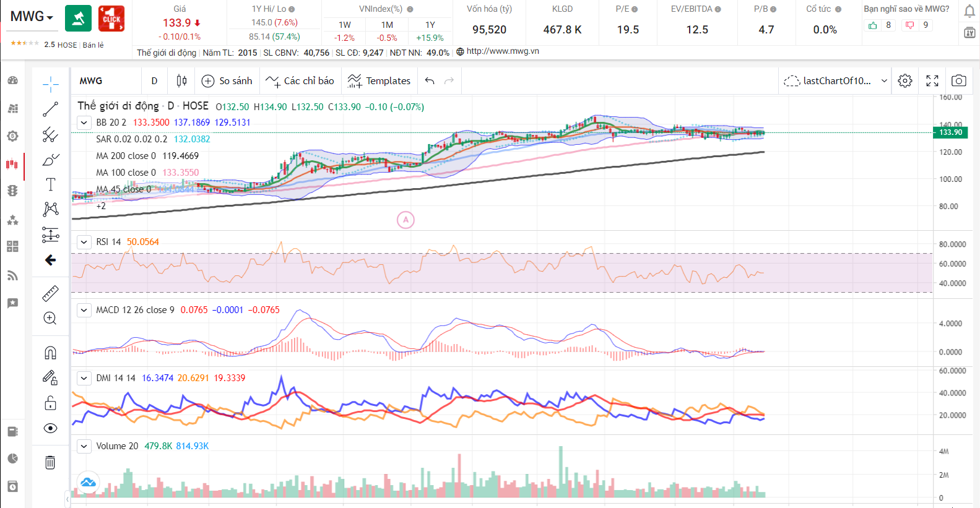Click the VNIndex(%) info icon
980x508 pixels.
pyautogui.click(x=410, y=9)
